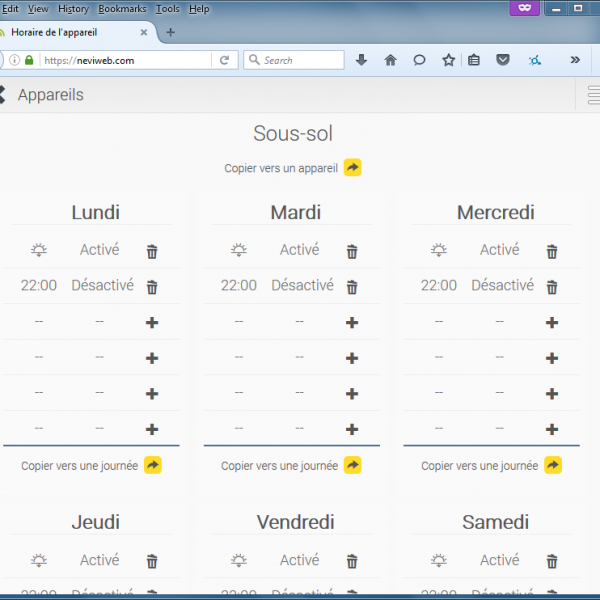
Task: Open the Bookmarks menu
Action: (x=121, y=9)
